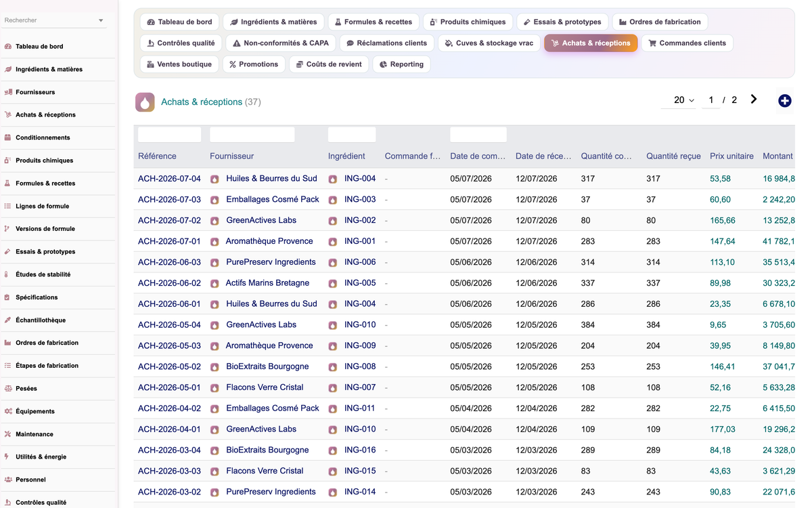Open the Non-conformités & CAPA tab
812x508 pixels.
pos(280,43)
